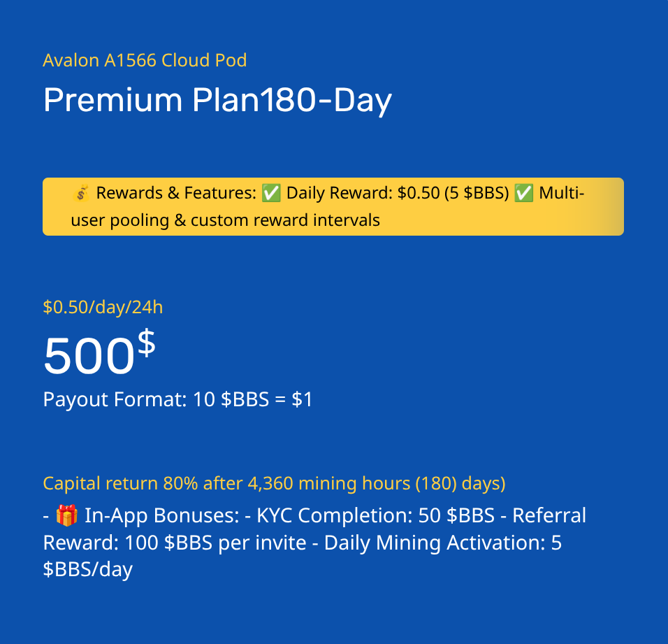
Task: Click the green checkmark before Daily Reward
Action: click(x=271, y=193)
